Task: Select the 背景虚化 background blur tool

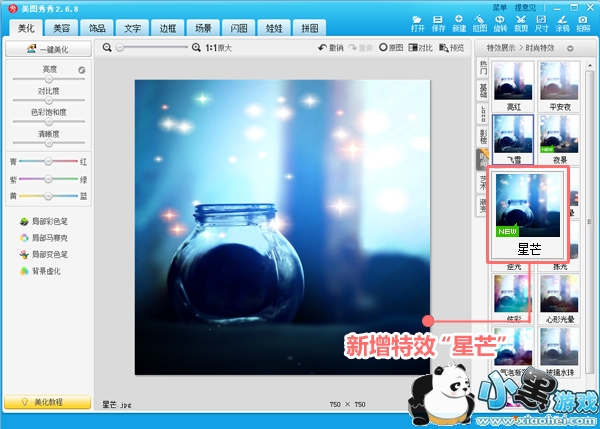Action: click(x=40, y=271)
